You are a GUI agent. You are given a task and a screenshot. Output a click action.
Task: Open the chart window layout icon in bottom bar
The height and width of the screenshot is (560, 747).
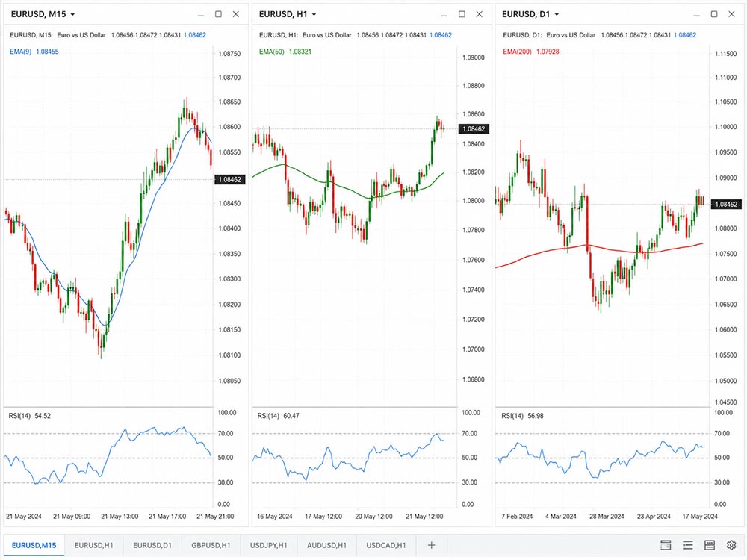666,545
